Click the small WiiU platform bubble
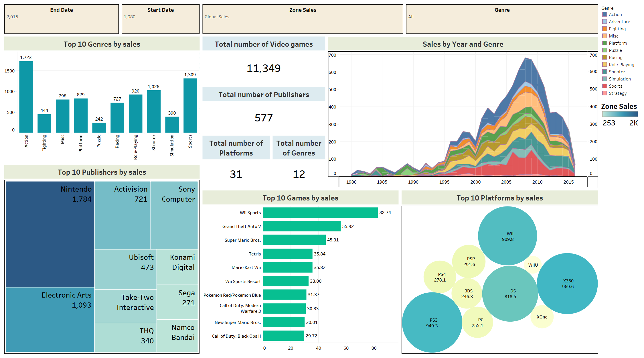The width and height of the screenshot is (644, 358). tap(533, 265)
